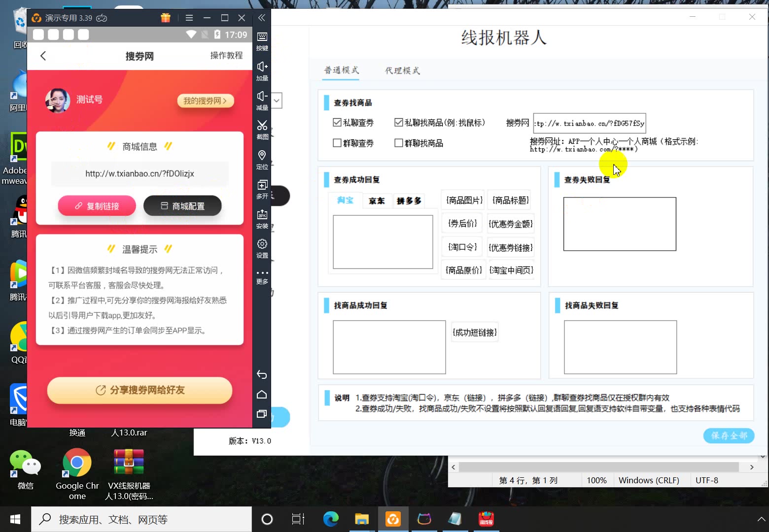Open File Explorer from the taskbar
769x532 pixels.
pyautogui.click(x=362, y=519)
